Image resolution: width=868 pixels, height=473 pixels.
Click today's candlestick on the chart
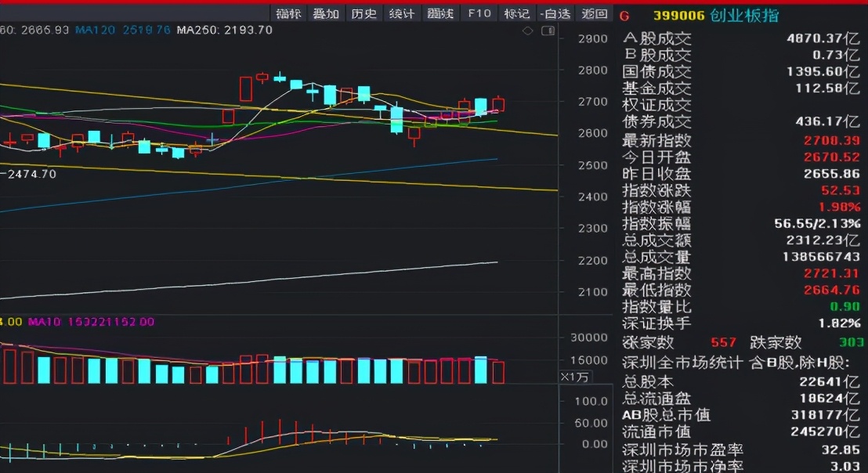click(498, 103)
